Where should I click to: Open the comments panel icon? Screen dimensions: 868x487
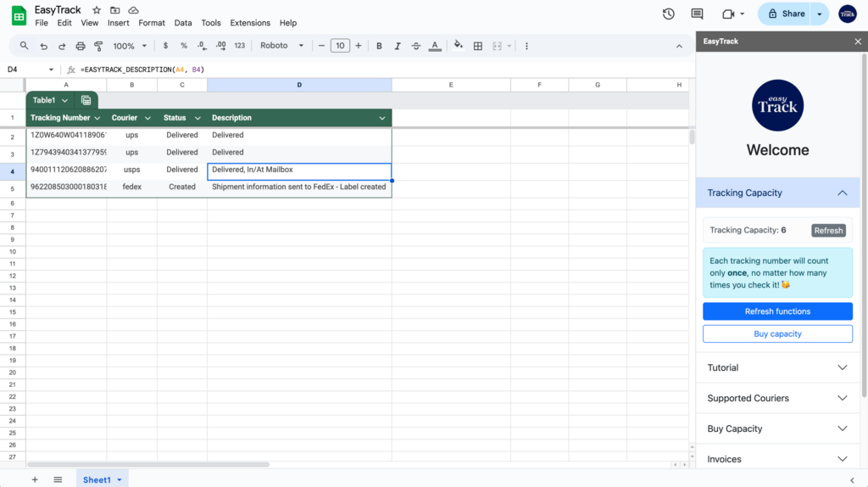point(697,14)
